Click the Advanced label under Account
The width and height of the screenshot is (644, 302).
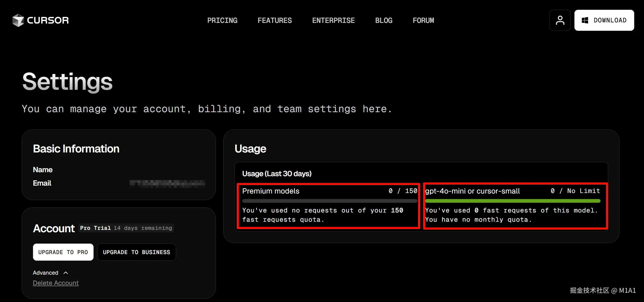pos(45,273)
